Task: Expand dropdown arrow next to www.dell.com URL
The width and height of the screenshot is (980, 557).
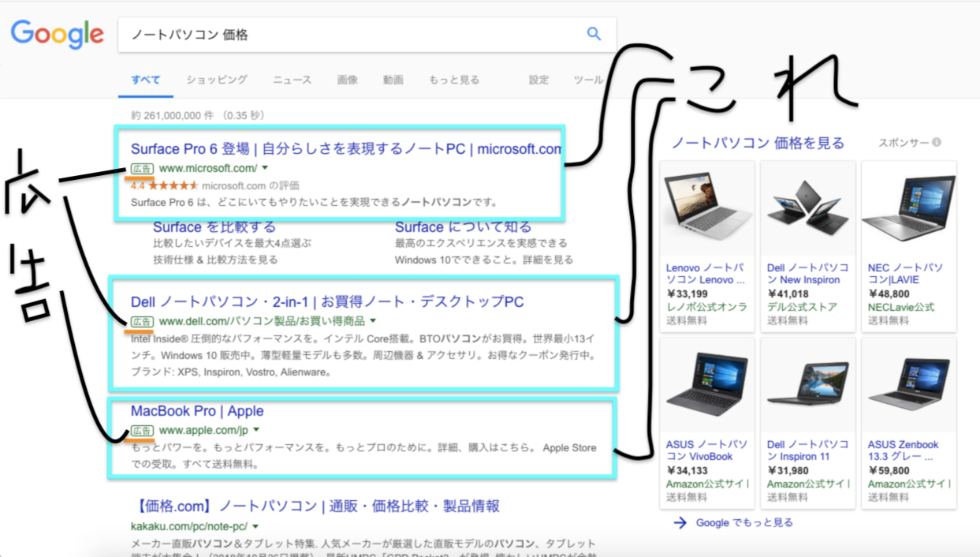Action: click(x=373, y=321)
